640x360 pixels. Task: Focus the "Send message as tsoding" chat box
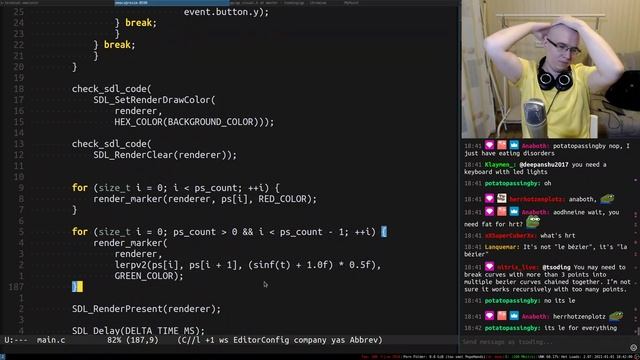click(545, 342)
